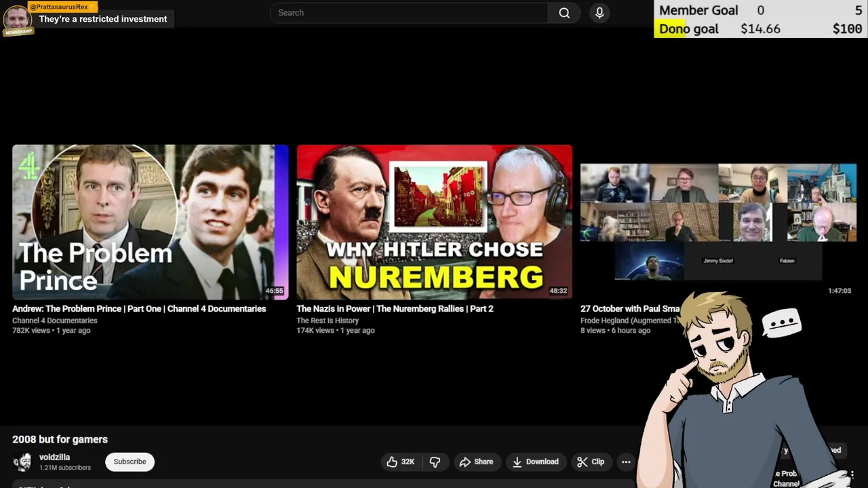Viewport: 868px width, 488px height.
Task: Open the 27 October video call thumbnail
Action: (718, 222)
